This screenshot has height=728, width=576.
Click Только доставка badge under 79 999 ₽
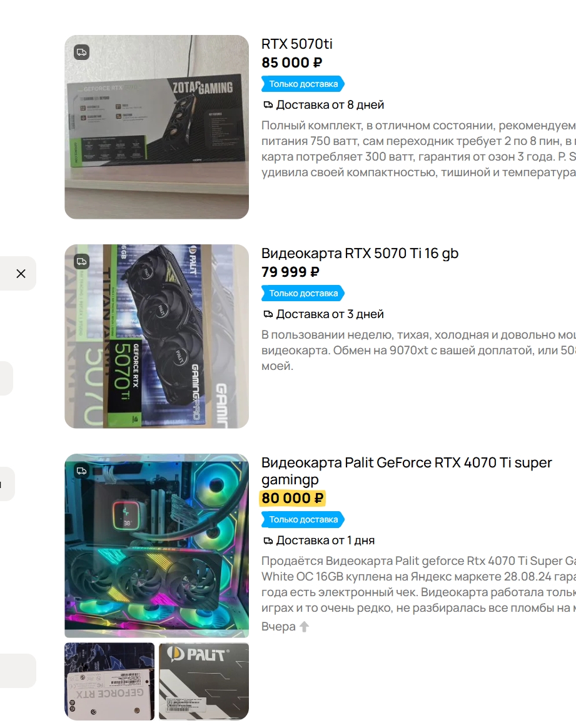coord(303,294)
